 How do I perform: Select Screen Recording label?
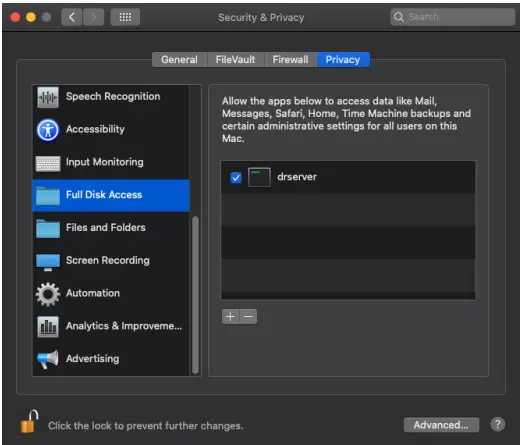tap(108, 260)
